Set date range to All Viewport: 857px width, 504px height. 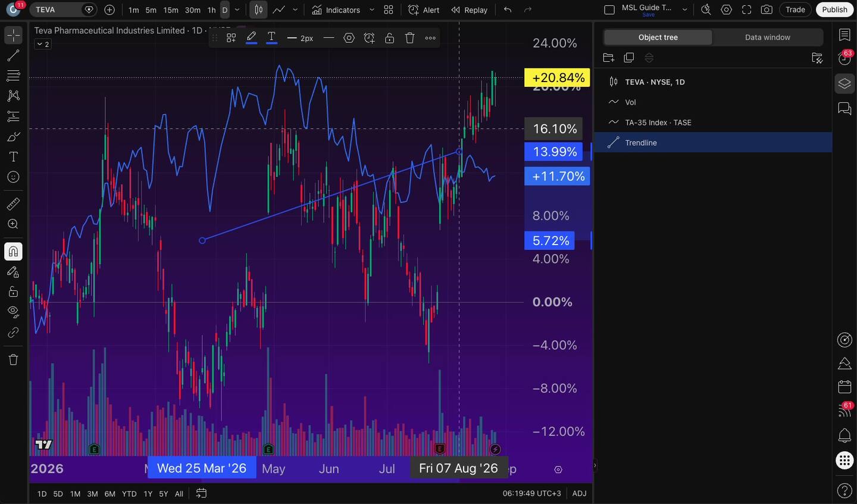coord(179,494)
